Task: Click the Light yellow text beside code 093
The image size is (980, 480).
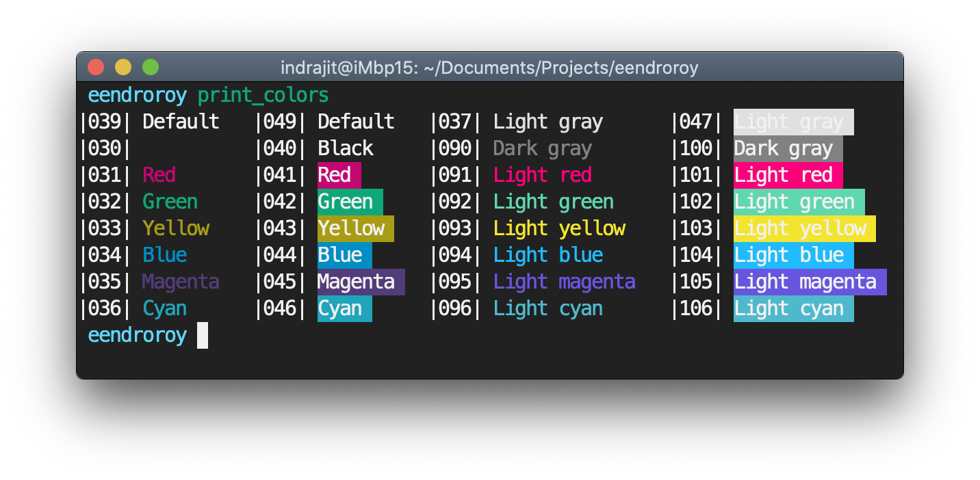Action: 559,228
